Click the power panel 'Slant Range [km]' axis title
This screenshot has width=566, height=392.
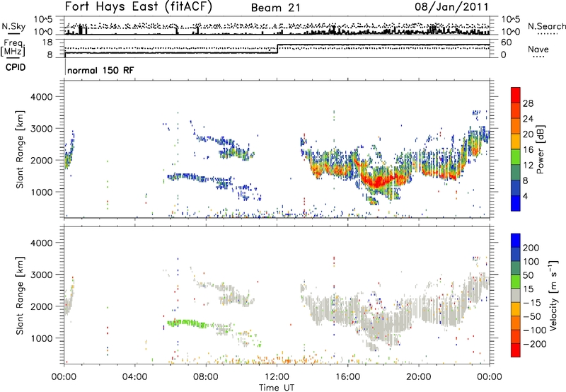point(20,149)
